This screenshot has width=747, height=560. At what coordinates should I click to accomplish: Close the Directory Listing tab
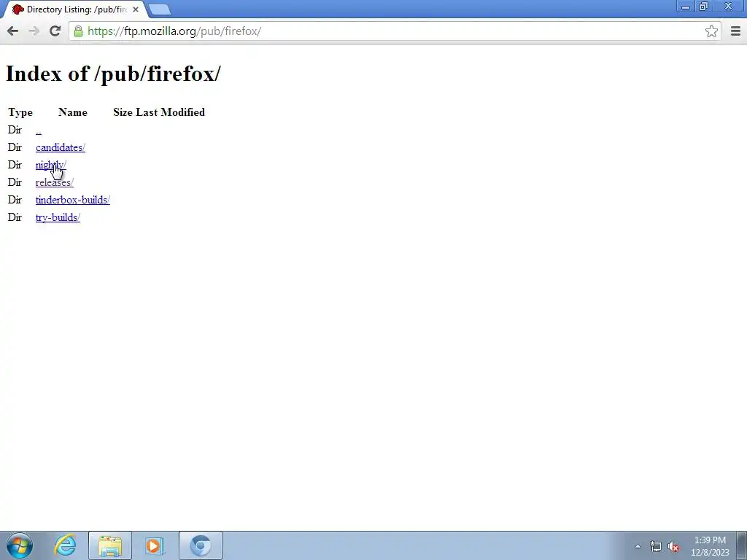pyautogui.click(x=135, y=9)
